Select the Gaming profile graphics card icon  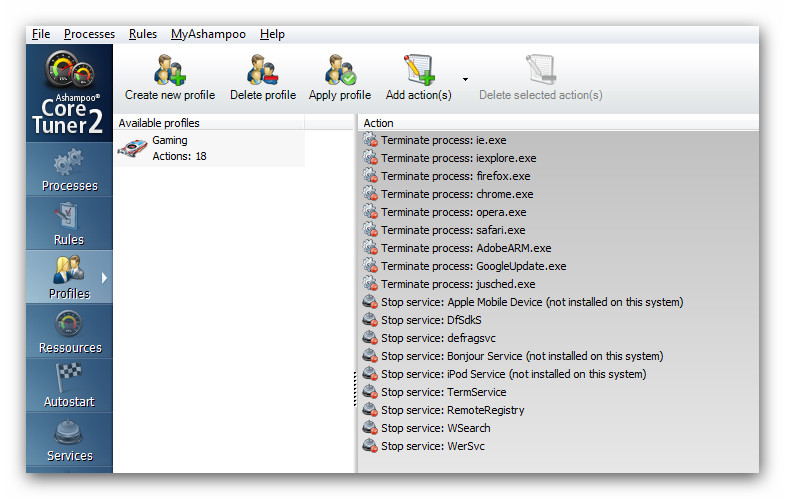[132, 149]
